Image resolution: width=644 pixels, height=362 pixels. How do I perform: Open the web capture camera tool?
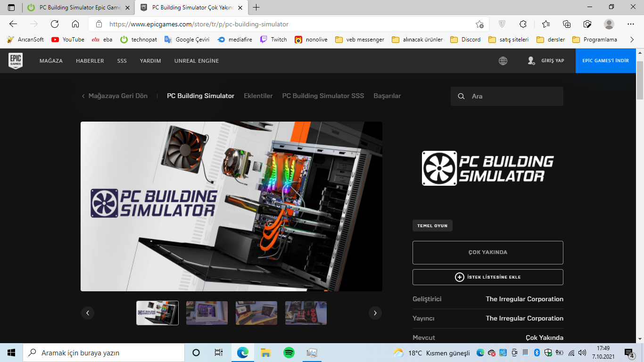(587, 24)
